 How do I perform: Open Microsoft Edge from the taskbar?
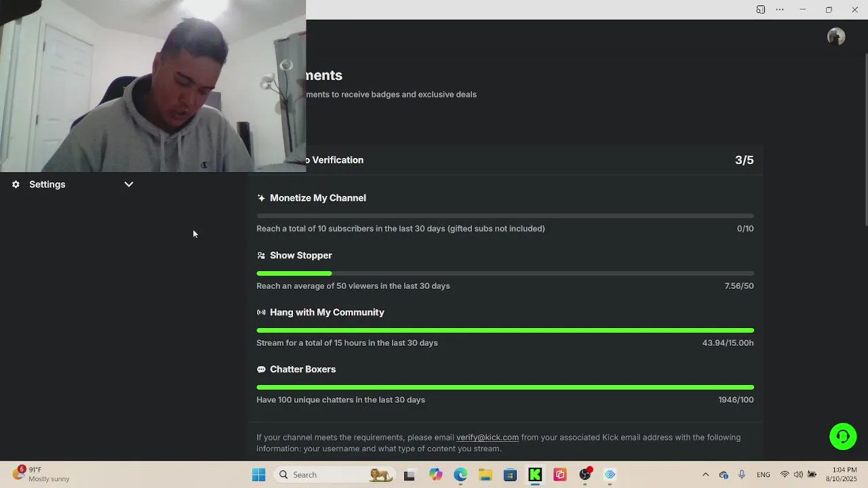[x=460, y=475]
